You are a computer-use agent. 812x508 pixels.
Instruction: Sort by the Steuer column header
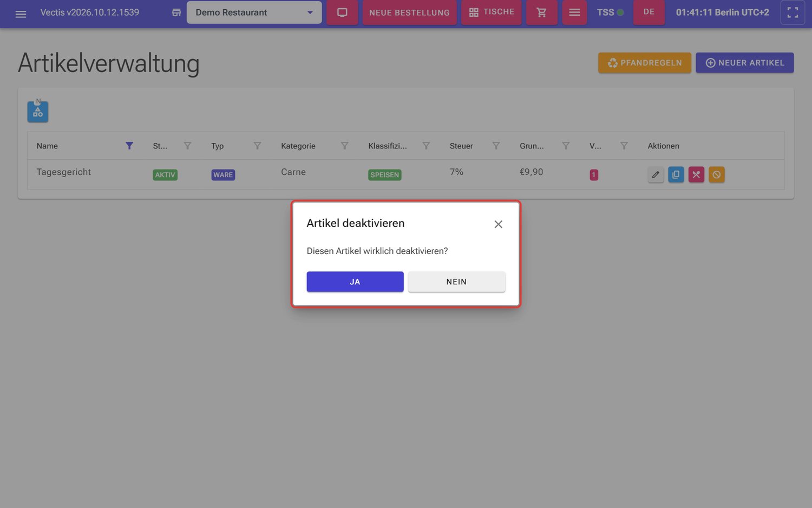(x=461, y=146)
